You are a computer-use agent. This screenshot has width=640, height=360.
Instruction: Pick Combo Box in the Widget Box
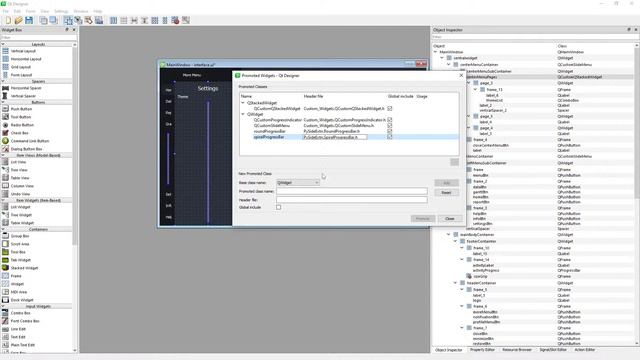(20, 313)
